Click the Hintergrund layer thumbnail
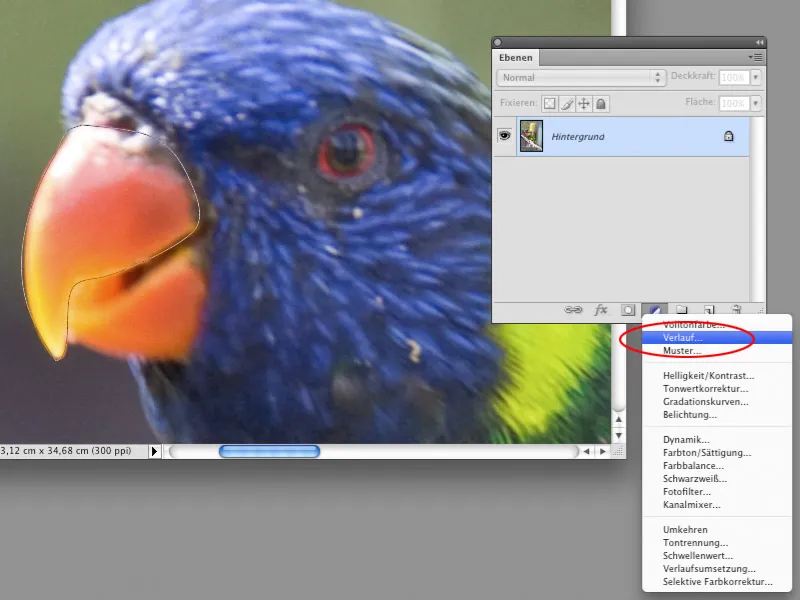The width and height of the screenshot is (800, 600). click(530, 136)
